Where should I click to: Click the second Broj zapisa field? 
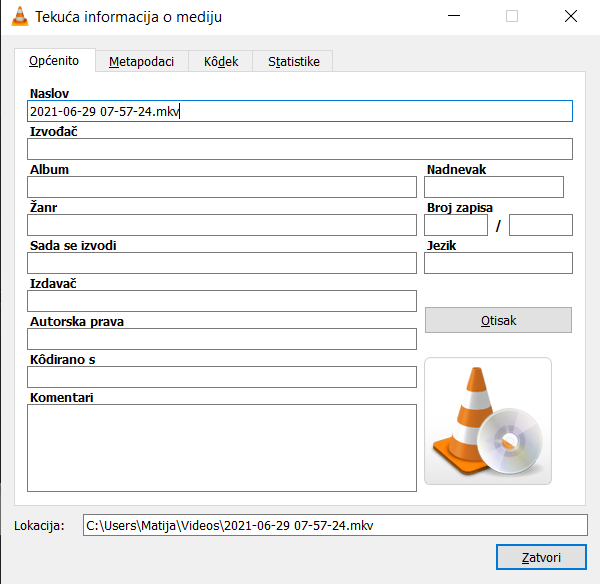point(541,225)
